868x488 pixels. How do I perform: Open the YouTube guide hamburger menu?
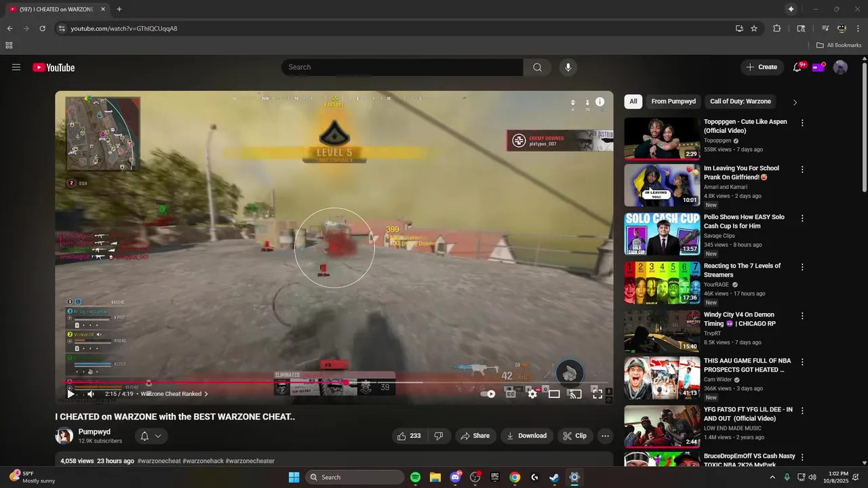pyautogui.click(x=16, y=67)
